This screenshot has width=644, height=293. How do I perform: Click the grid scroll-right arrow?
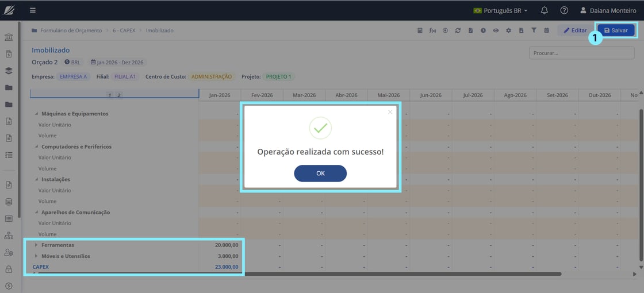coord(635,274)
